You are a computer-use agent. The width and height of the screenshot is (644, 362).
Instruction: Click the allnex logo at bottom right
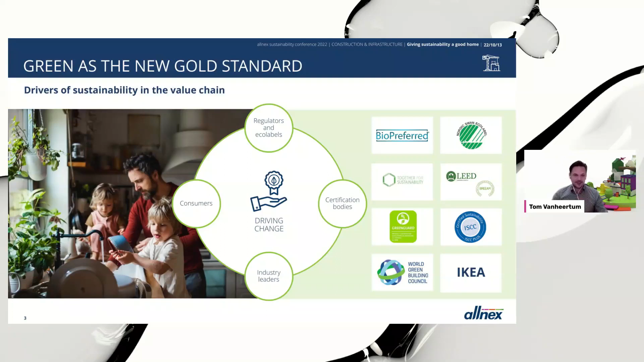point(483,313)
